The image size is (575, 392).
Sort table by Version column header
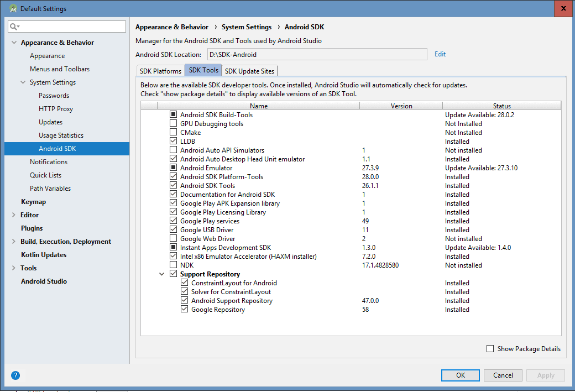(401, 106)
